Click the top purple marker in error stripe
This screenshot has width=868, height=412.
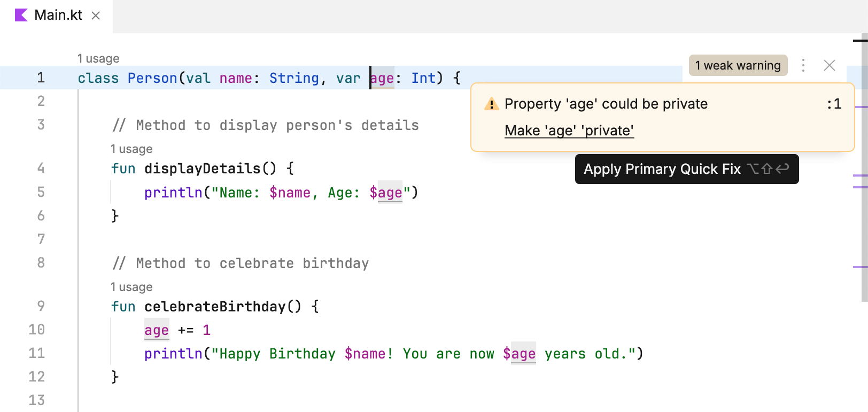click(x=861, y=107)
